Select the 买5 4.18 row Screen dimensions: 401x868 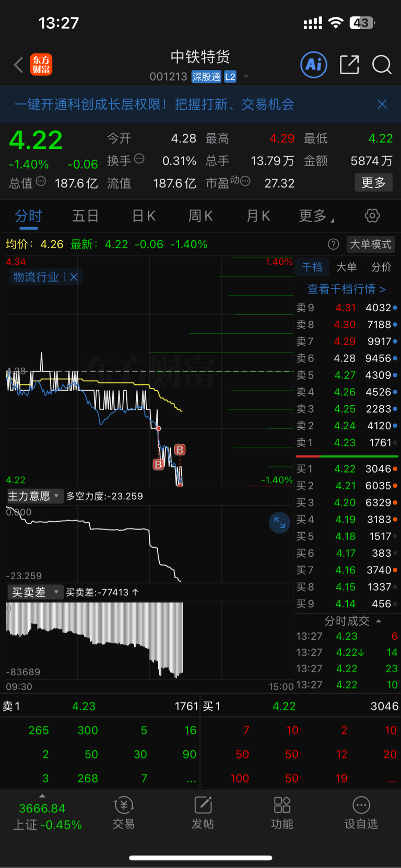pyautogui.click(x=347, y=536)
